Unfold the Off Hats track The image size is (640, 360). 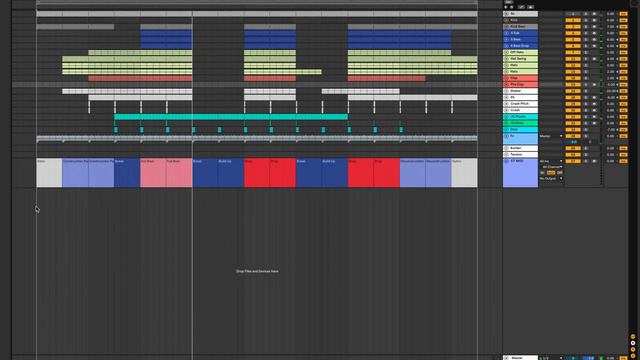[507, 52]
